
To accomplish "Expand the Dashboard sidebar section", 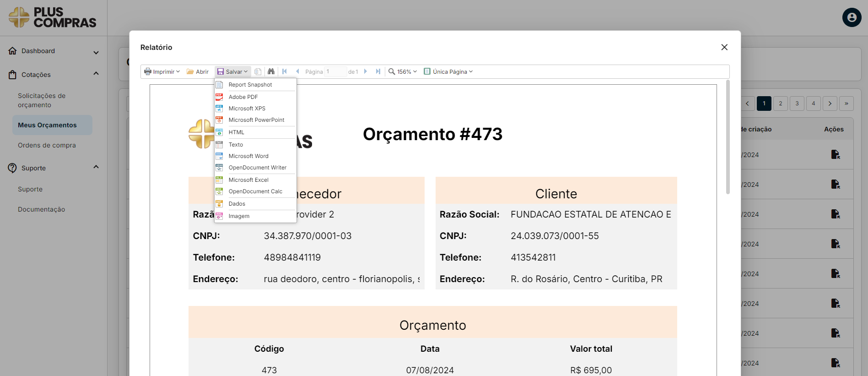I will [96, 52].
